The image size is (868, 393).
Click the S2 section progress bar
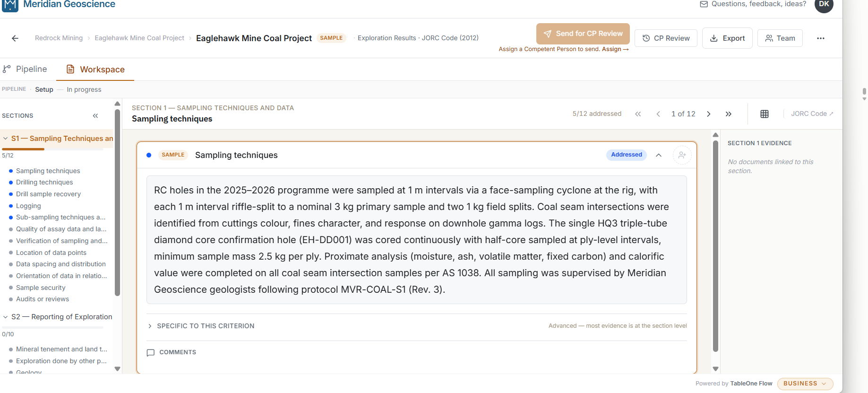(53, 328)
